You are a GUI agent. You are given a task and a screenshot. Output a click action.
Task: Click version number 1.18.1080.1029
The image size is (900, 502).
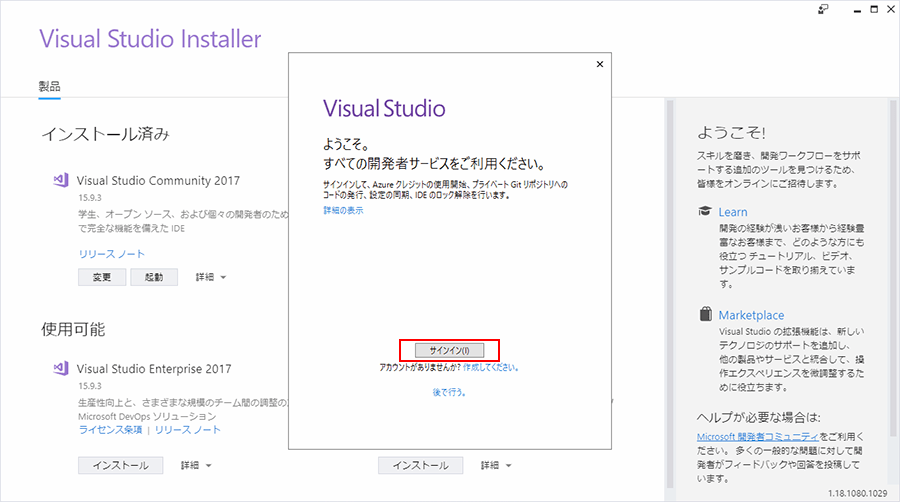click(858, 493)
